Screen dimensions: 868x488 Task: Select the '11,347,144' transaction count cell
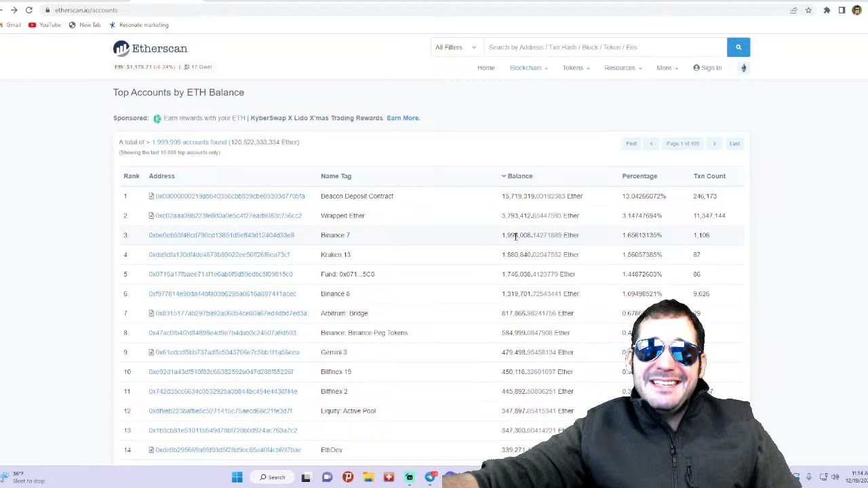click(x=709, y=216)
